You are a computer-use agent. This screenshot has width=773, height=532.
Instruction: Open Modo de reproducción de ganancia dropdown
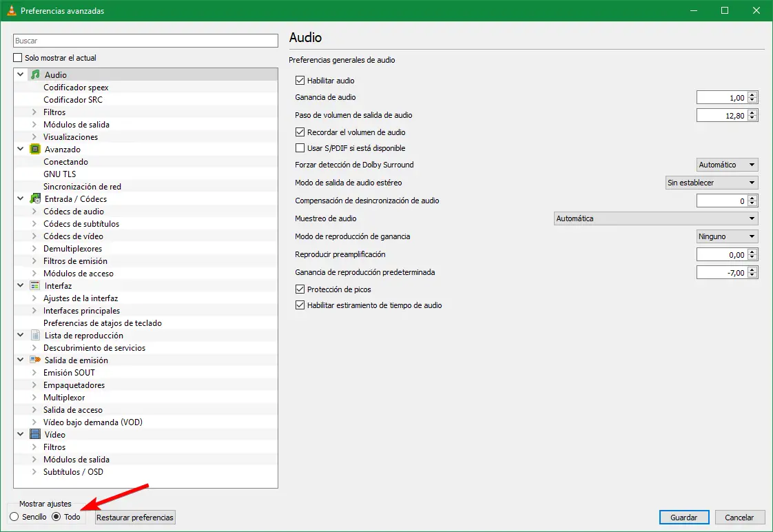pos(727,236)
